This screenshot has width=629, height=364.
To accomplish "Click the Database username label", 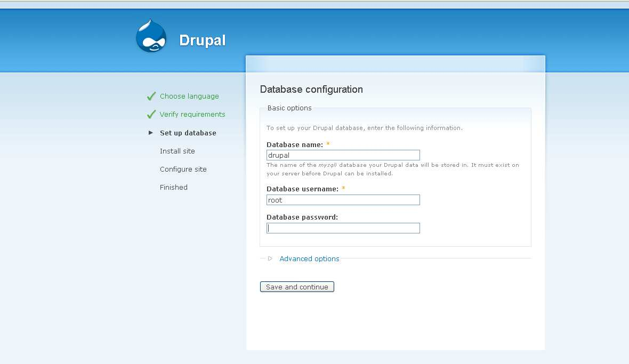I will point(302,189).
